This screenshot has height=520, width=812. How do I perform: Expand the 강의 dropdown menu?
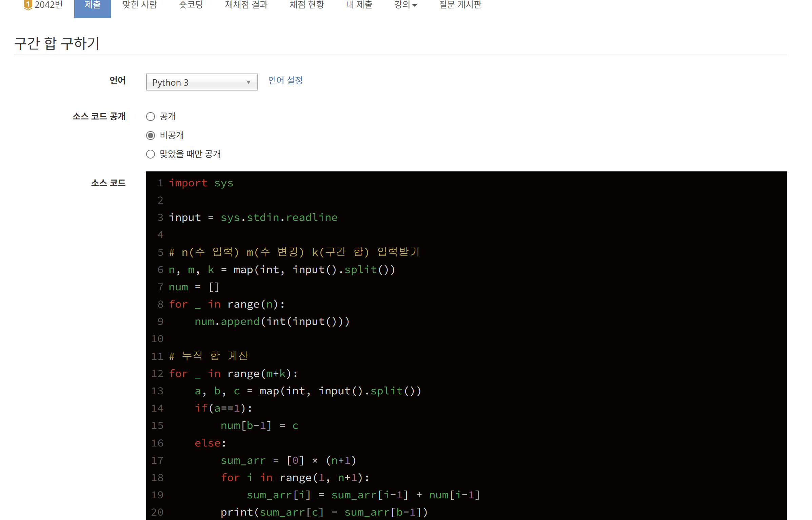click(402, 5)
